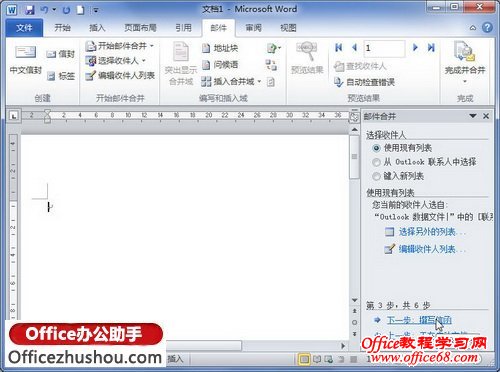
Task: Click the record number input field
Action: pyautogui.click(x=384, y=48)
